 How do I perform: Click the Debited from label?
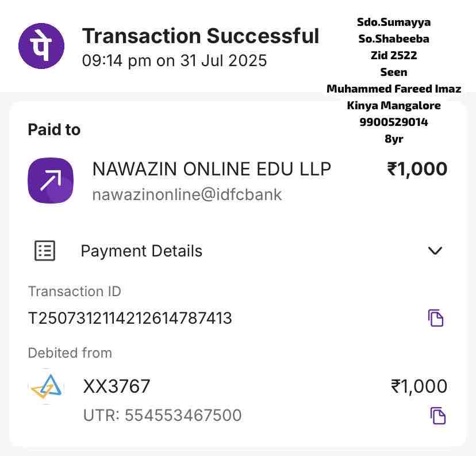point(70,352)
